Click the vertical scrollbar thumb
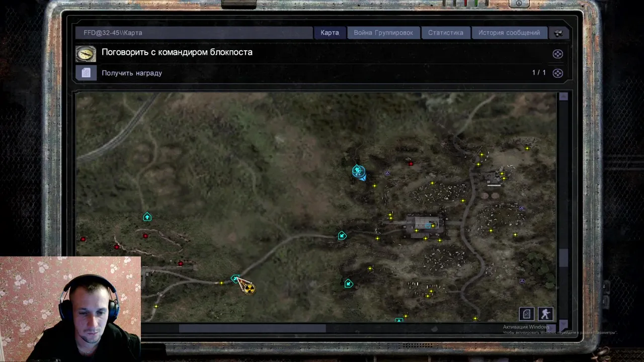The image size is (644, 362). tap(563, 258)
